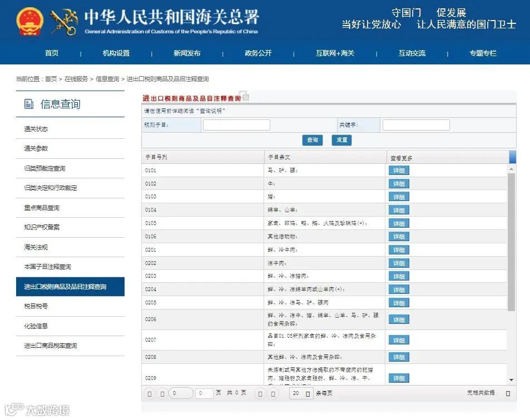530x420 pixels.
Task: Click code cell 0101
Action: pyautogui.click(x=202, y=171)
